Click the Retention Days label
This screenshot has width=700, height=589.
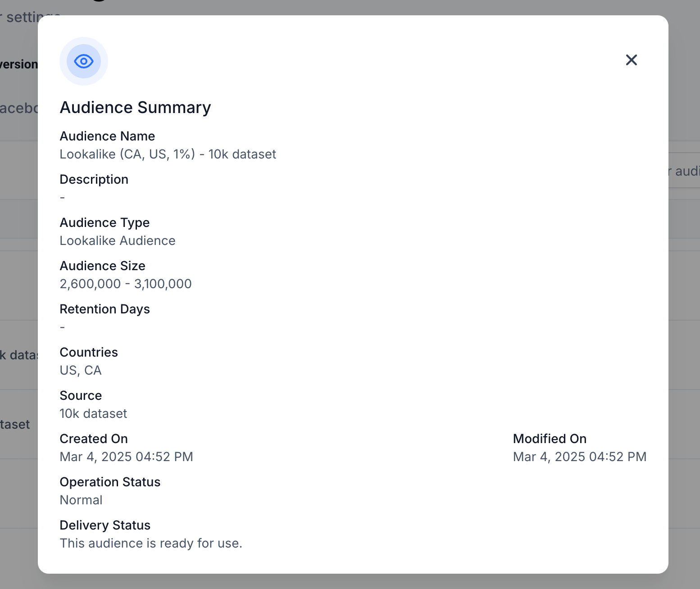pos(105,309)
